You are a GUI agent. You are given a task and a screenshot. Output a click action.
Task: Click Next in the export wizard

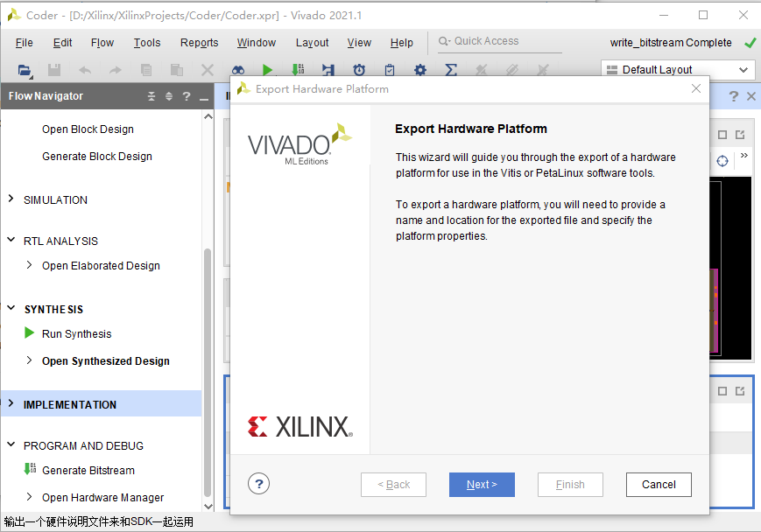(482, 485)
